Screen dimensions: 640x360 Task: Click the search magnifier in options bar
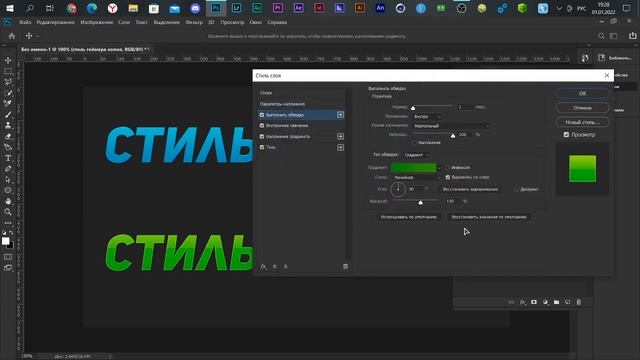[601, 36]
